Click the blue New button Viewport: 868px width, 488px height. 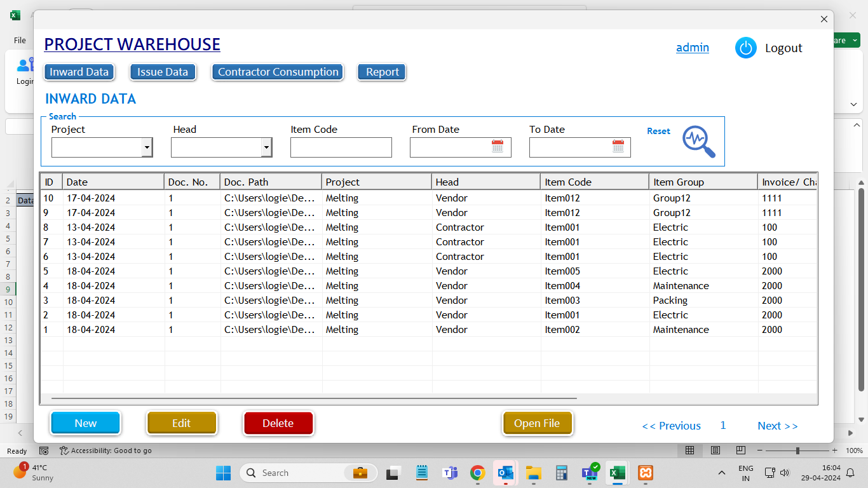[86, 423]
